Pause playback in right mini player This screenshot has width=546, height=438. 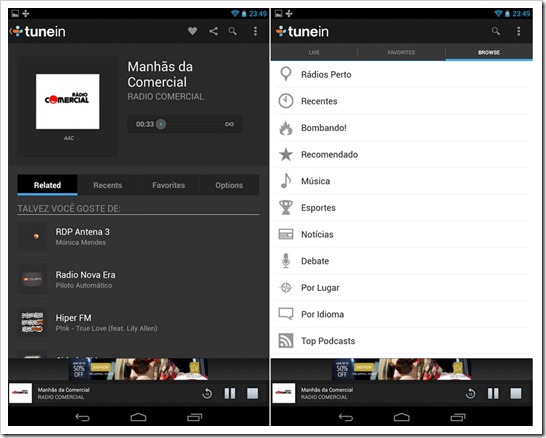(493, 394)
